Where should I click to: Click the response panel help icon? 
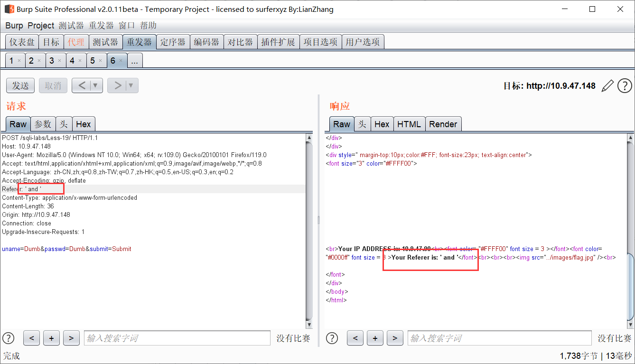pyautogui.click(x=332, y=338)
